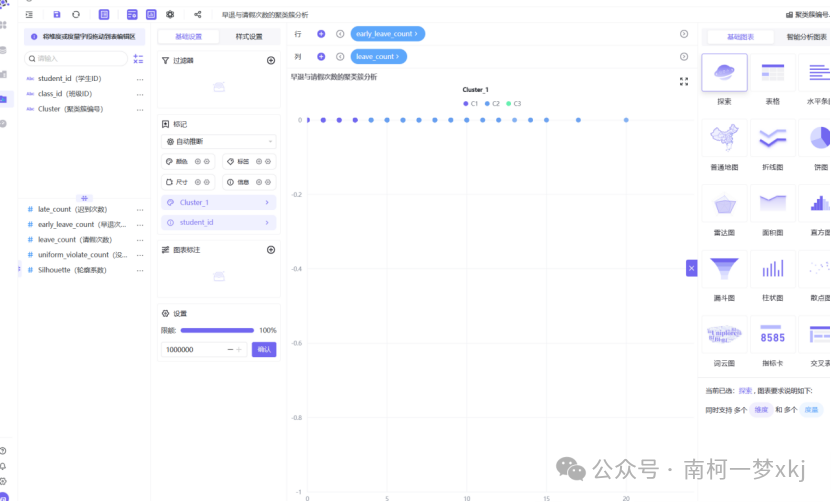Decrease the limit value with minus stepper

point(230,350)
